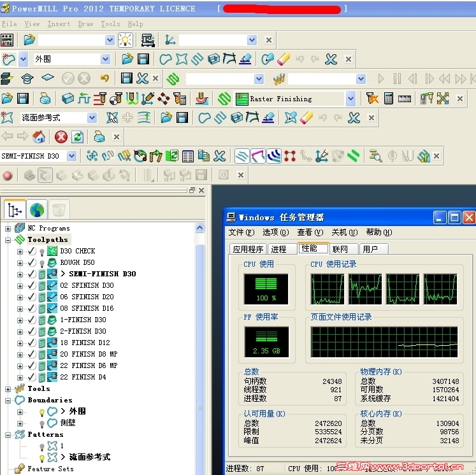The height and width of the screenshot is (475, 476).
Task: Toggle the checkmark for 22 FINISH D4
Action: [x=32, y=377]
